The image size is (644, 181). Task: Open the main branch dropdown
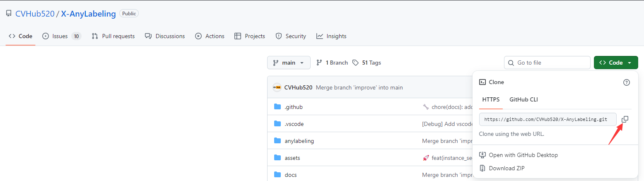289,63
